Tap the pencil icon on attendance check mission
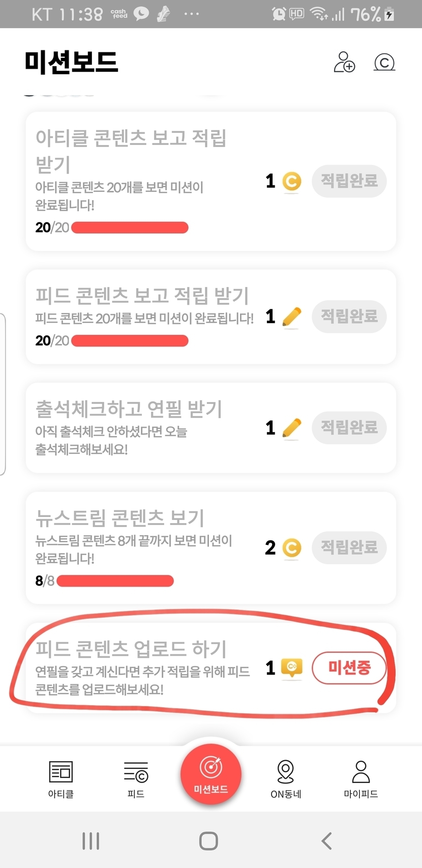Screen dimensions: 422x868 (x=291, y=428)
